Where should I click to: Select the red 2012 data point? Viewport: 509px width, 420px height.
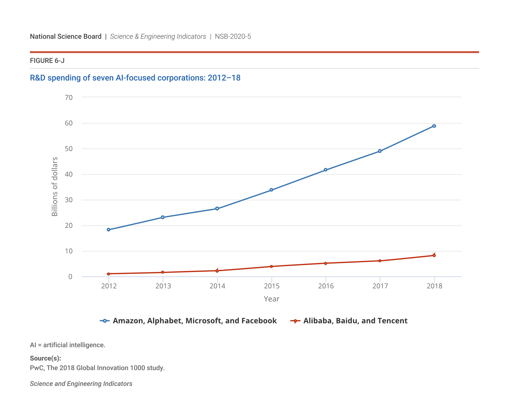coord(108,274)
